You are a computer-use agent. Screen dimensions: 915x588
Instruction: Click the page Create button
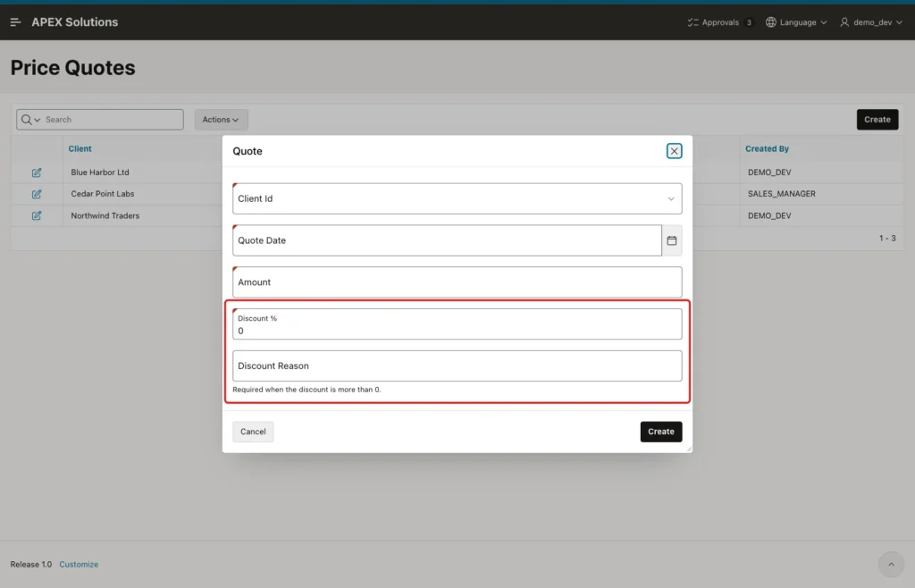pos(877,120)
